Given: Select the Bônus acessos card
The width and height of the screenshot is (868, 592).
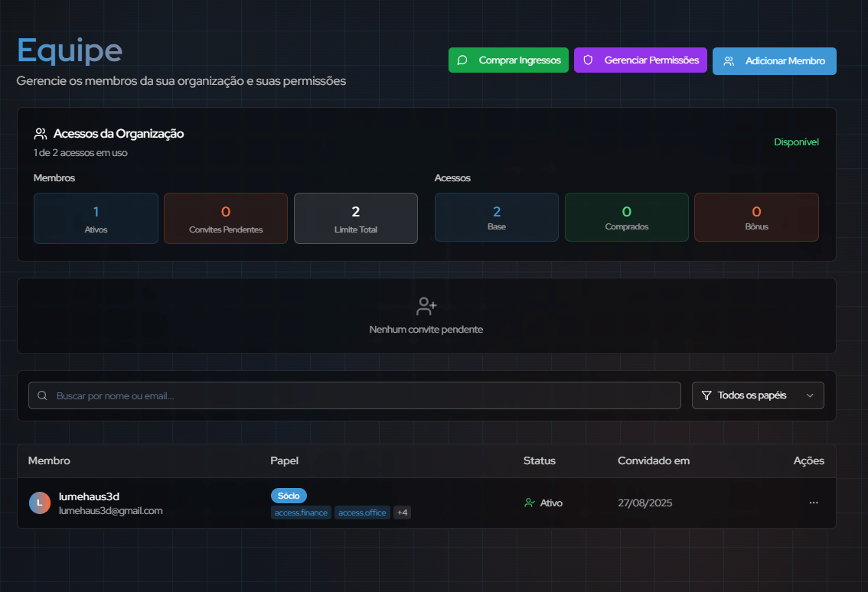Looking at the screenshot, I should pyautogui.click(x=757, y=217).
